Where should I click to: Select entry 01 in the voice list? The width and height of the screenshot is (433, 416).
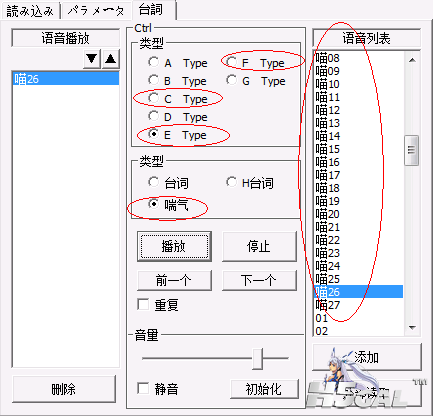point(359,318)
